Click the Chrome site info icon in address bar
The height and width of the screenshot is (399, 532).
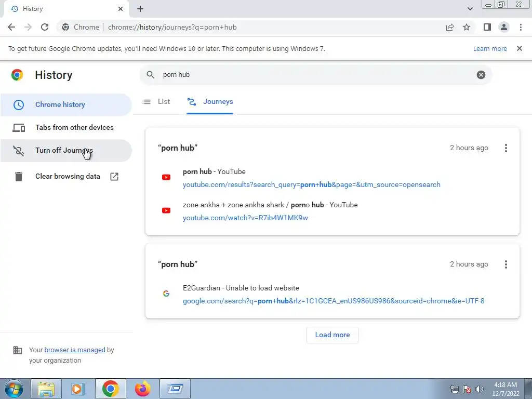point(65,27)
